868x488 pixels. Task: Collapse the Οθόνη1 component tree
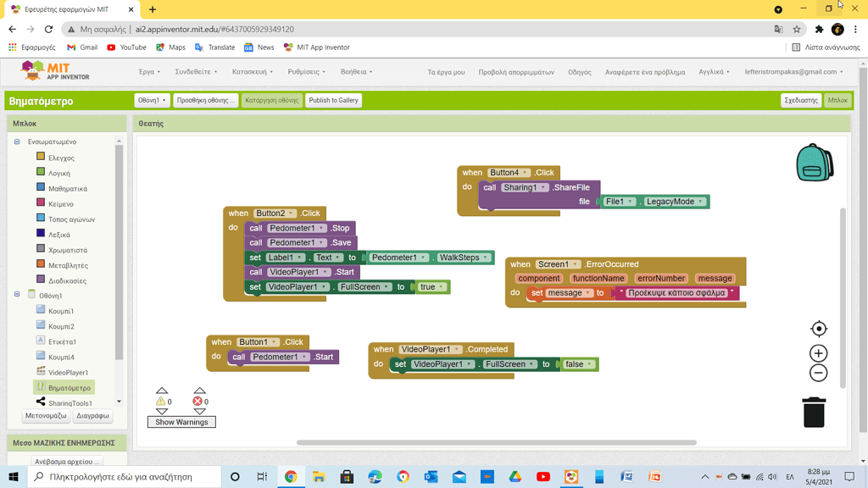17,296
